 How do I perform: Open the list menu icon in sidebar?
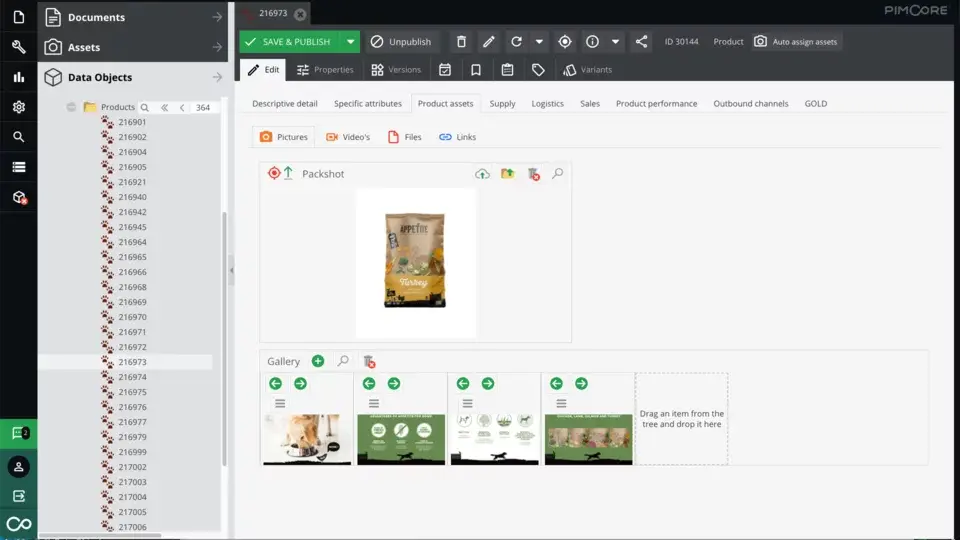(18, 167)
